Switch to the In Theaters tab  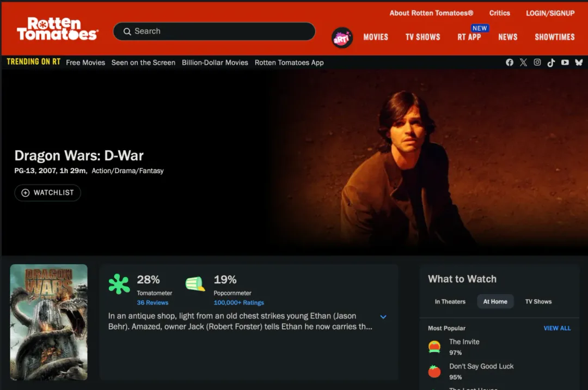450,302
